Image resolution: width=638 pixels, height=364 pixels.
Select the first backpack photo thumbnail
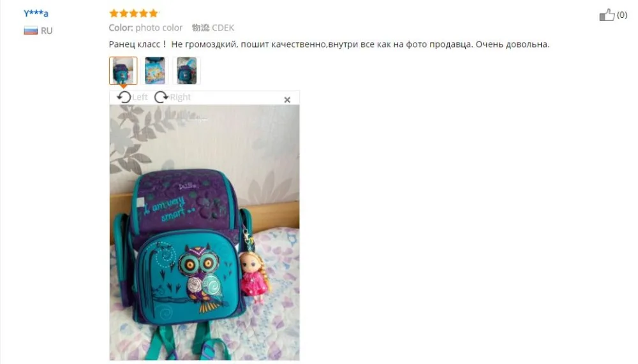point(123,70)
